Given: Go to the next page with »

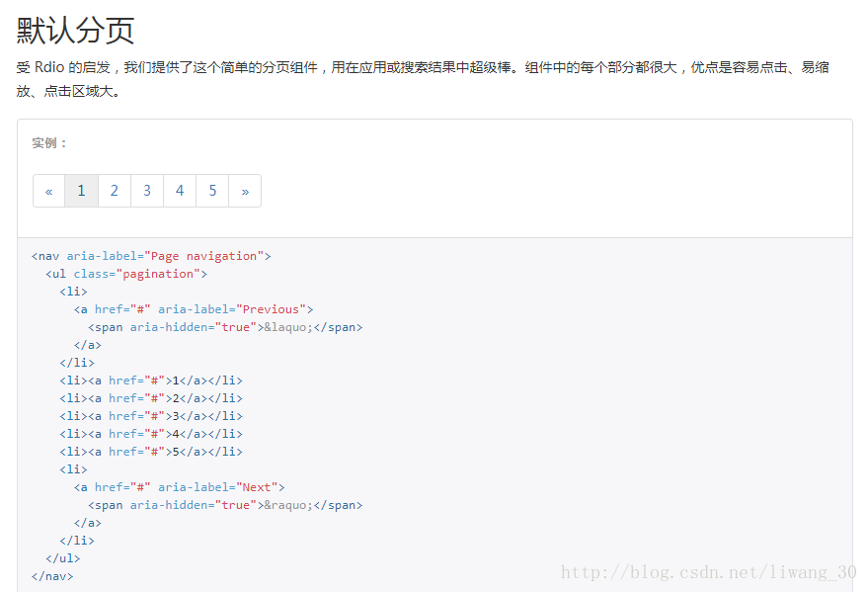Looking at the screenshot, I should point(245,191).
